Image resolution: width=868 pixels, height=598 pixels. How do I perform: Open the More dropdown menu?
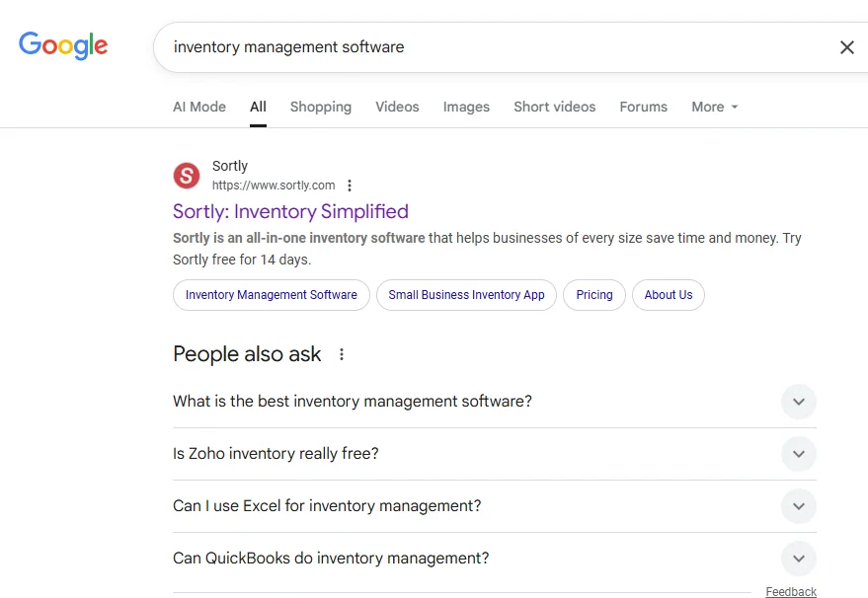click(715, 107)
